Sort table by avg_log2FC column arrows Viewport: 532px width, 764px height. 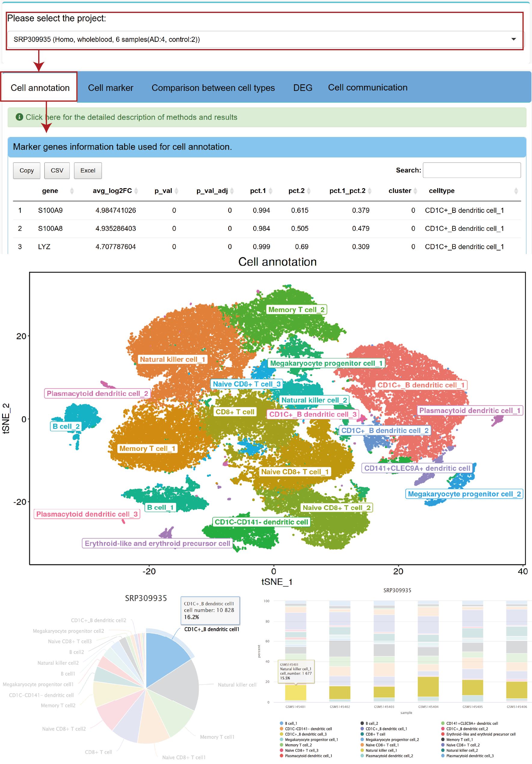tap(136, 191)
